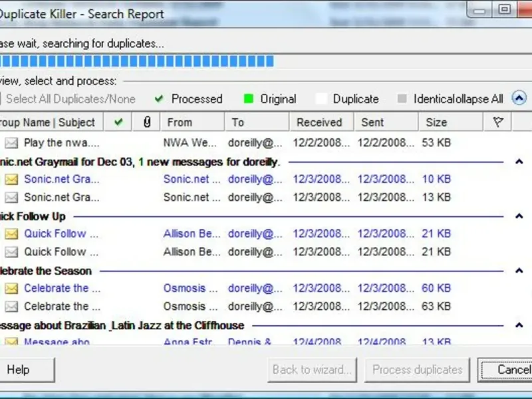Screen dimensions: 532x399
Task: Click NWA We... sender cell
Action: coord(190,143)
